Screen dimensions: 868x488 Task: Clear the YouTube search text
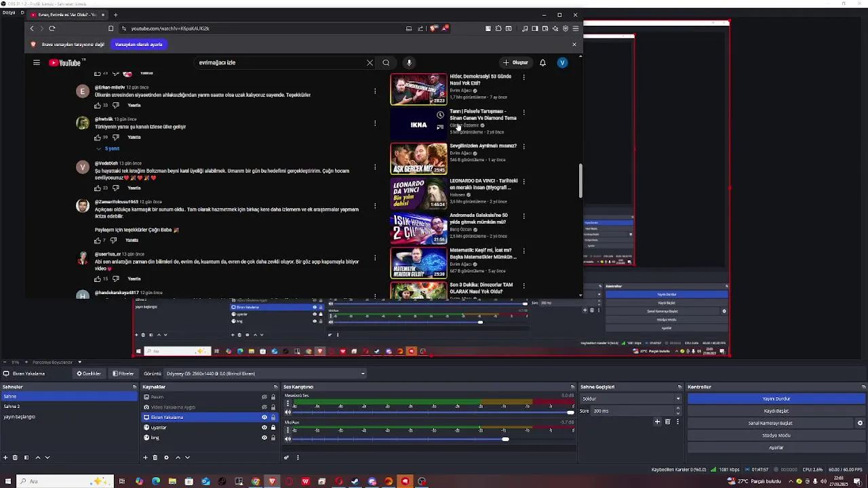pos(370,62)
